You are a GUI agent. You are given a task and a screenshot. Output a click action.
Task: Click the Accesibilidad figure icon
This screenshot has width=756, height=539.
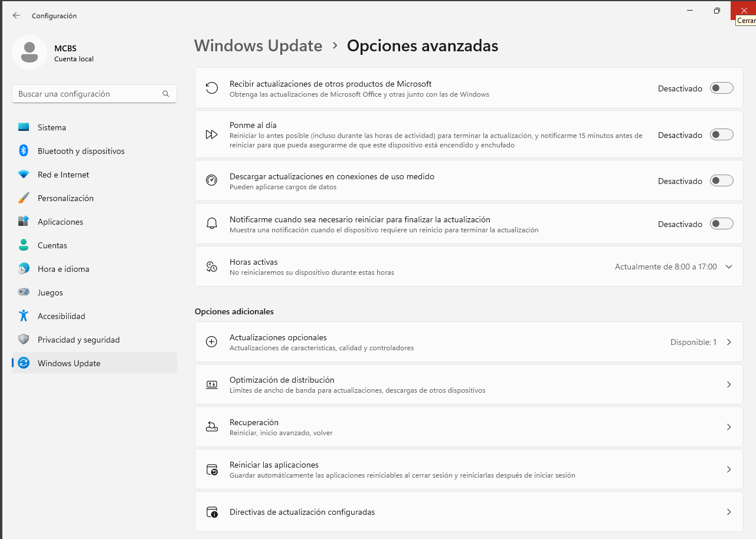tap(24, 316)
